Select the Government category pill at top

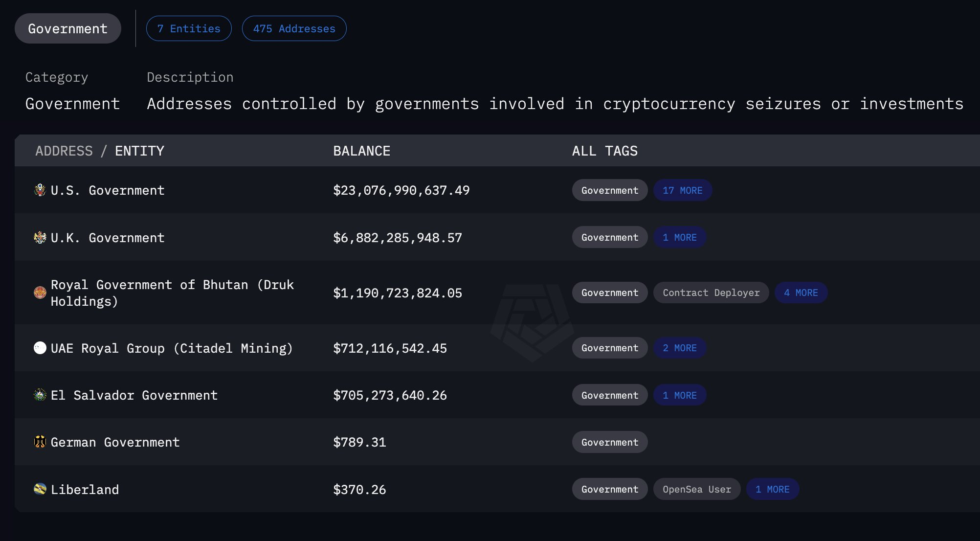pos(68,28)
